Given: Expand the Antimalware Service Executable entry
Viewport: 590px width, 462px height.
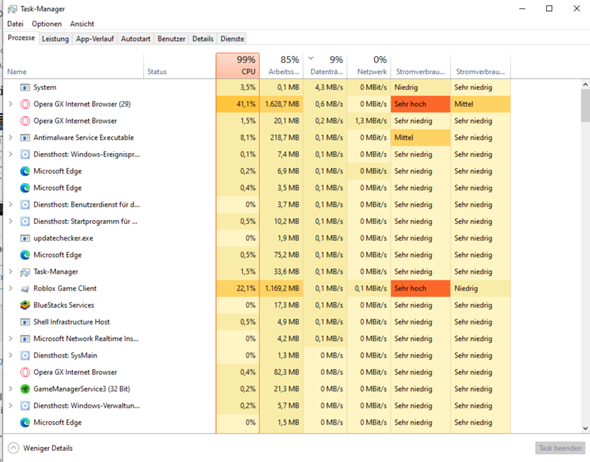Looking at the screenshot, I should [x=11, y=138].
